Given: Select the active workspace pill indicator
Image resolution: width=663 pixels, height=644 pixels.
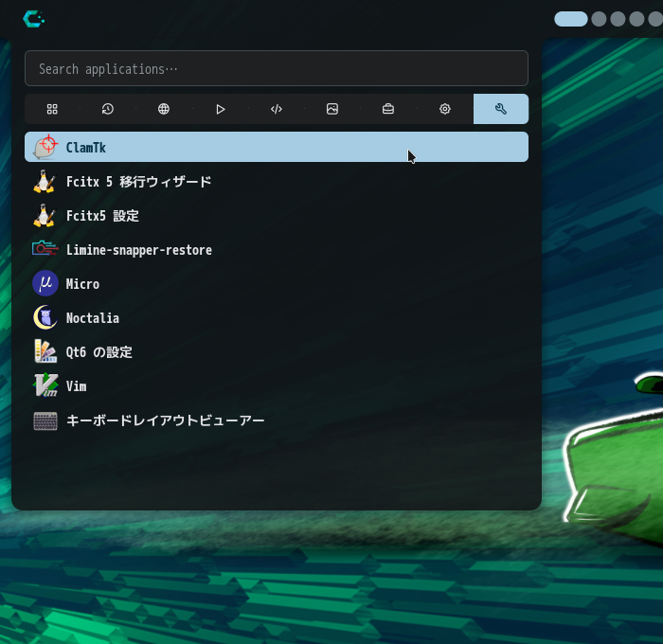Looking at the screenshot, I should pyautogui.click(x=571, y=19).
